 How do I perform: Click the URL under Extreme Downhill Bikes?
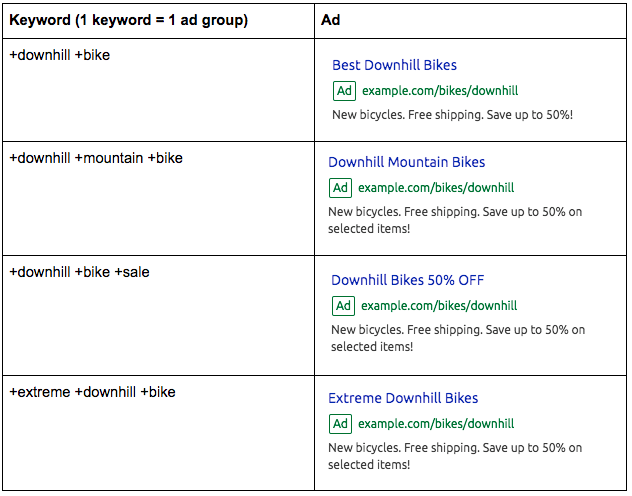(x=436, y=424)
